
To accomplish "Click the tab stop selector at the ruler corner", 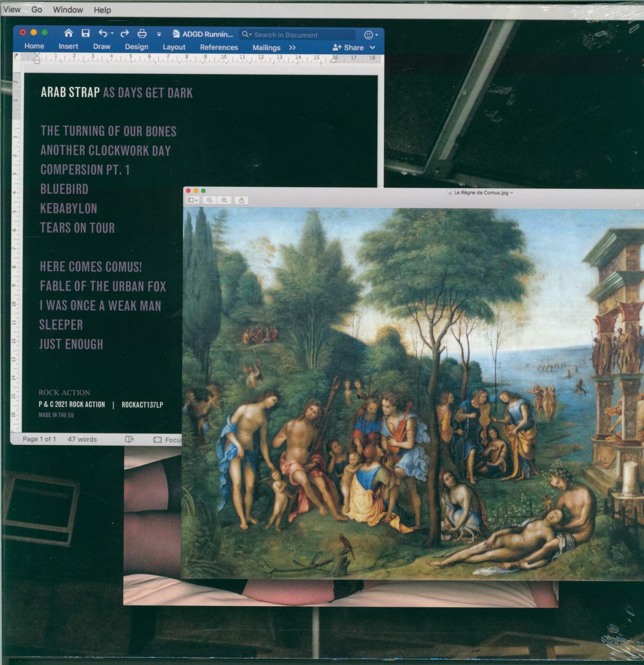I will click(x=16, y=55).
